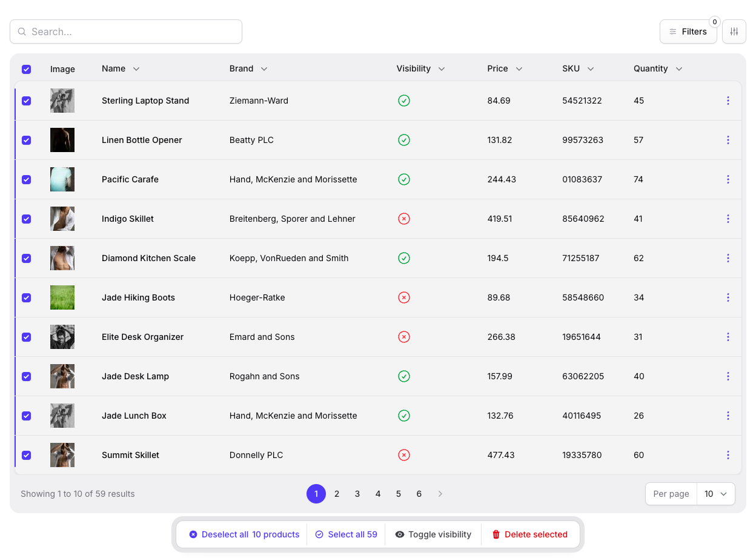The height and width of the screenshot is (558, 756).
Task: Open row actions menu for Summit Skillet
Action: pos(728,455)
